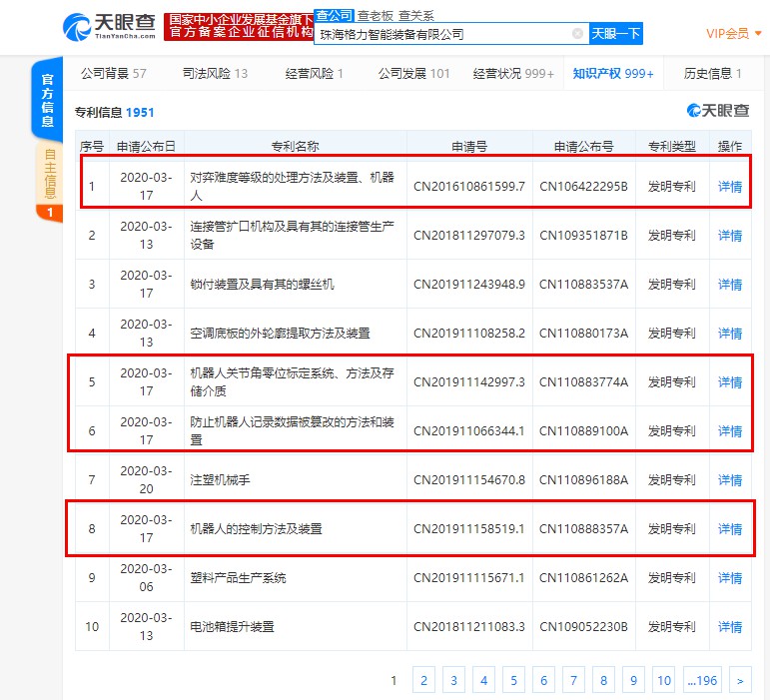
Task: Open 详情 for 锁付装置及具有其的螺丝机
Action: tap(730, 285)
